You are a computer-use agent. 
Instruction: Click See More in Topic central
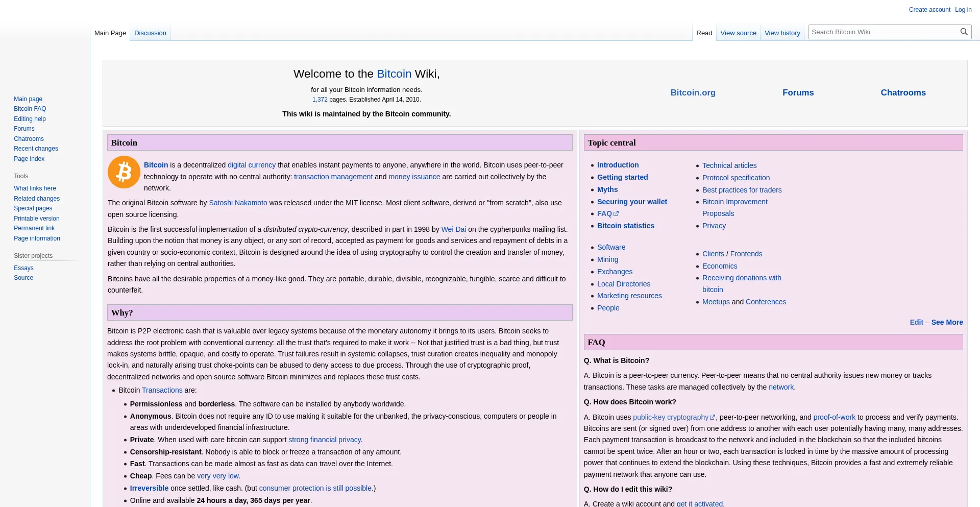[947, 322]
